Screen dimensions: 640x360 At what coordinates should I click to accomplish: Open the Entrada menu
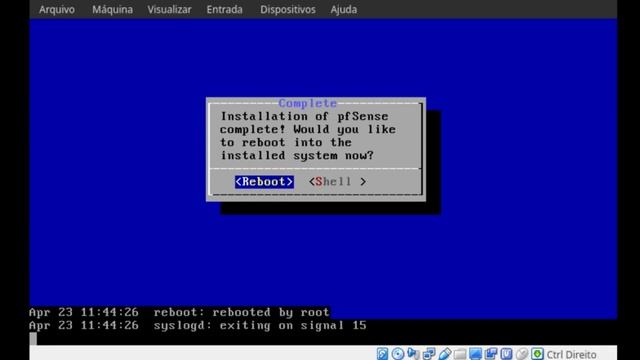tap(224, 9)
